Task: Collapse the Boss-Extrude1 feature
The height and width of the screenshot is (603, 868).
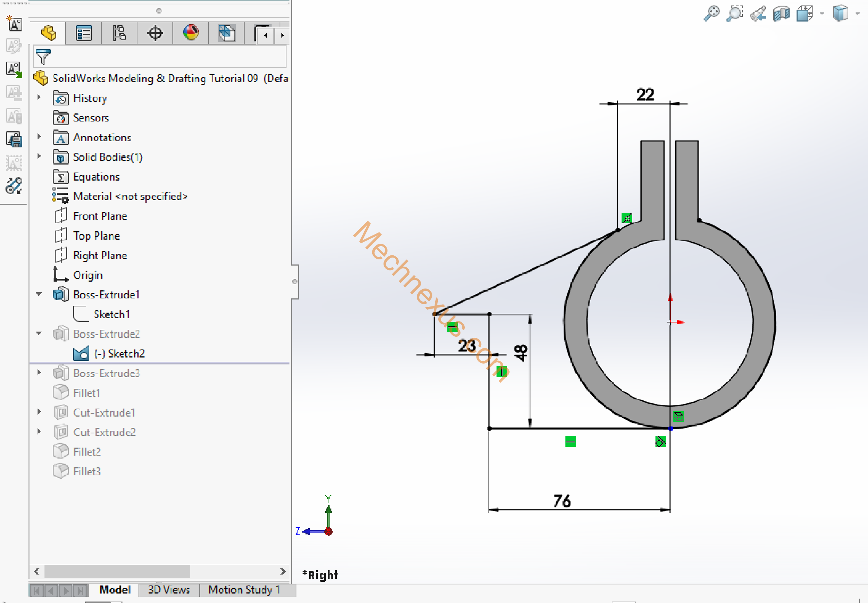Action: pyautogui.click(x=39, y=294)
